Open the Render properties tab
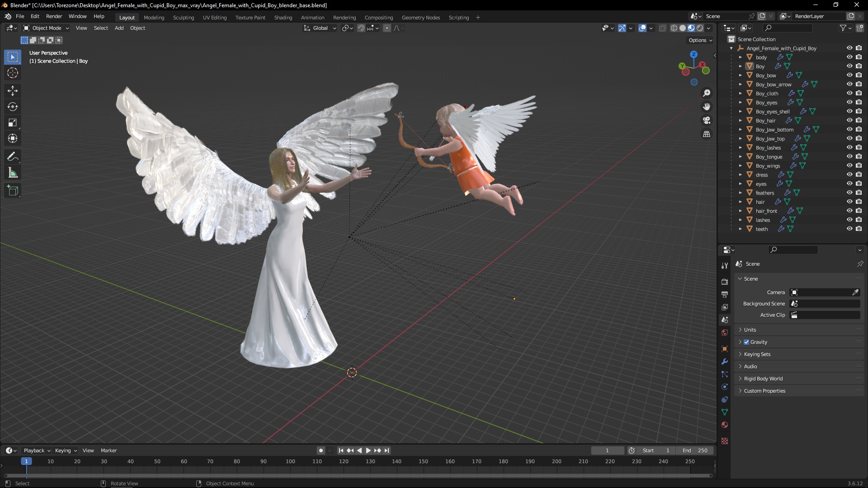The width and height of the screenshot is (868, 488). pos(725,282)
